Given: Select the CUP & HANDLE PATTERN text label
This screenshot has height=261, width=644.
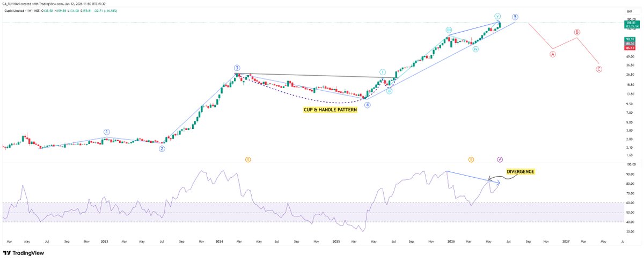Looking at the screenshot, I should tap(331, 108).
